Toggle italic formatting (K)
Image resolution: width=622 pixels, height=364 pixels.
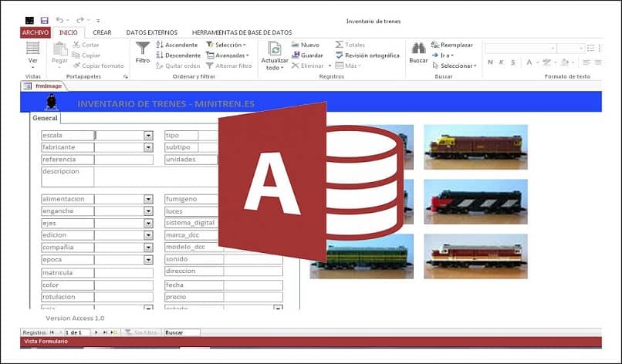click(x=501, y=62)
